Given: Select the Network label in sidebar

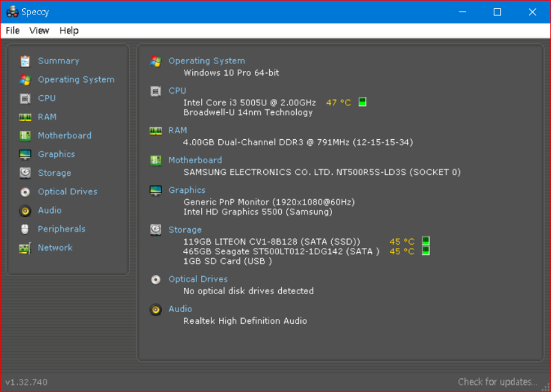Looking at the screenshot, I should pos(55,247).
